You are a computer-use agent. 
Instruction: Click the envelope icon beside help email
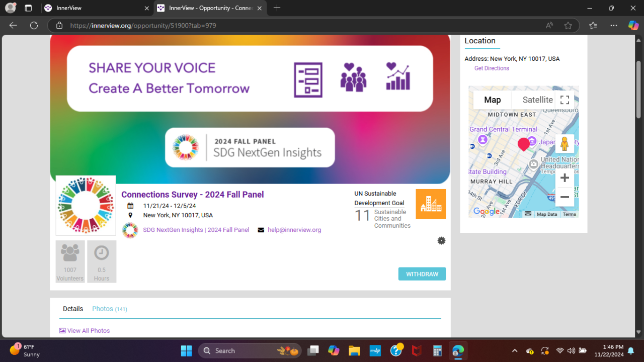click(x=261, y=230)
